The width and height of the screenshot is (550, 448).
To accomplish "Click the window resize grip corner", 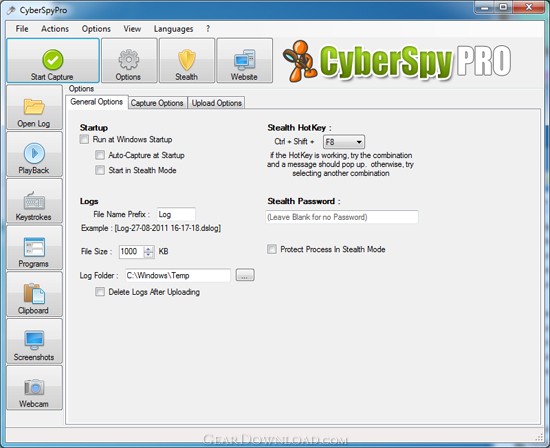I will 539,437.
